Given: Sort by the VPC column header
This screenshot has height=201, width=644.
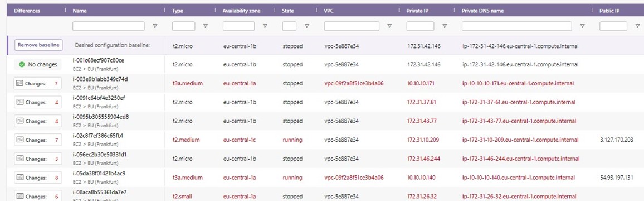Looking at the screenshot, I should (x=329, y=11).
